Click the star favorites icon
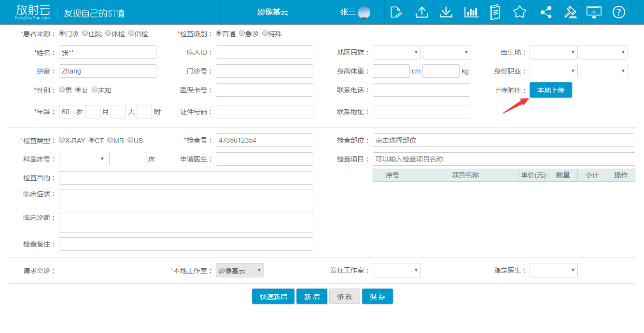The image size is (644, 333). [519, 12]
